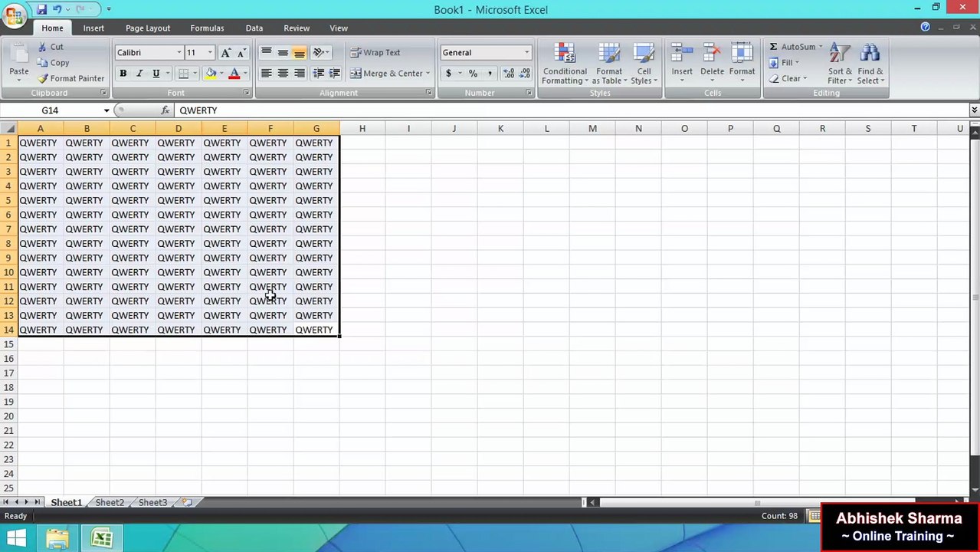980x552 pixels.
Task: Go to the View ribbon tab
Action: [339, 28]
